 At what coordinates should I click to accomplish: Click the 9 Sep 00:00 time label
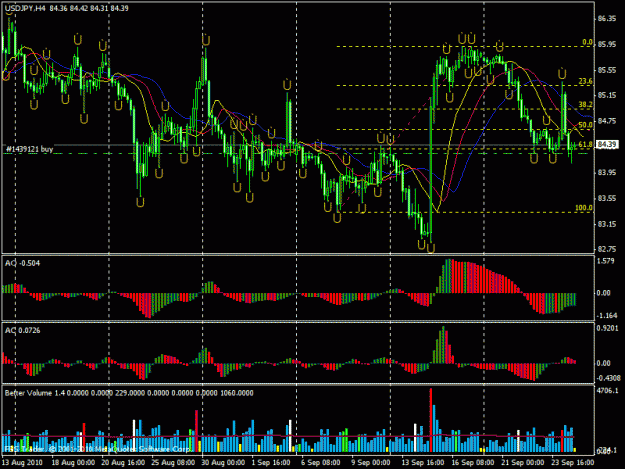pyautogui.click(x=371, y=463)
